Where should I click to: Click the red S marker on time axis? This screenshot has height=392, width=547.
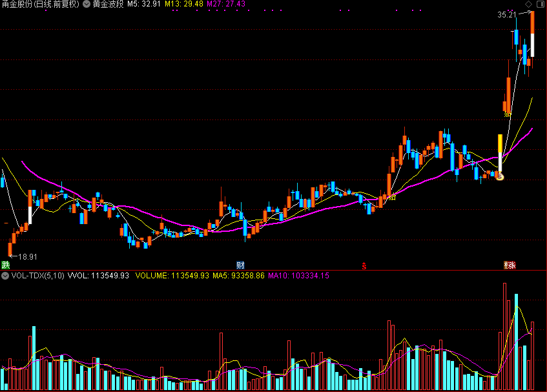364,266
